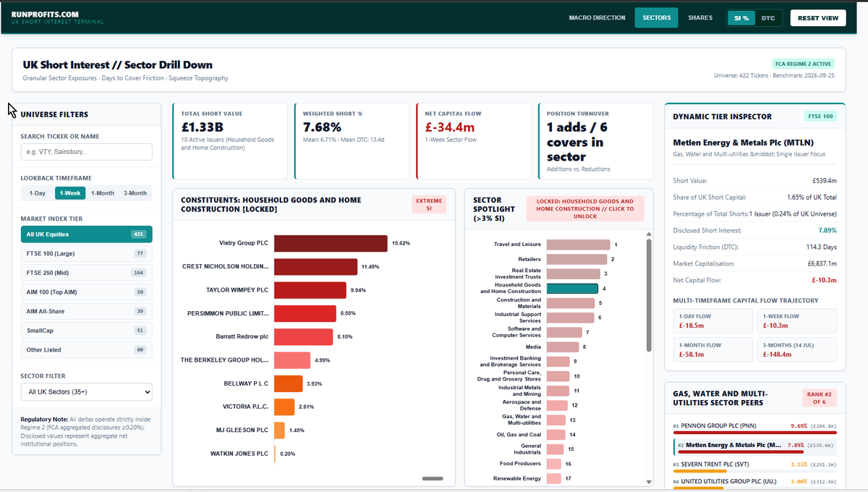Select the Other Listed index tier
The width and height of the screenshot is (868, 492).
coord(87,349)
